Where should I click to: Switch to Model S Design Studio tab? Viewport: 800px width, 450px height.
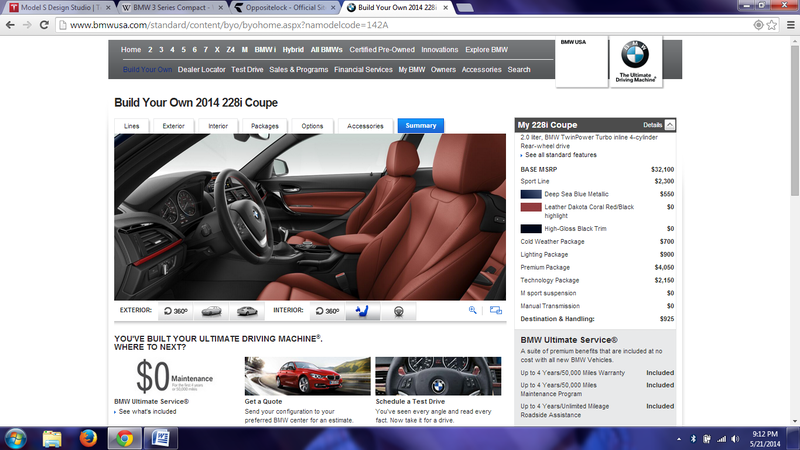60,8
